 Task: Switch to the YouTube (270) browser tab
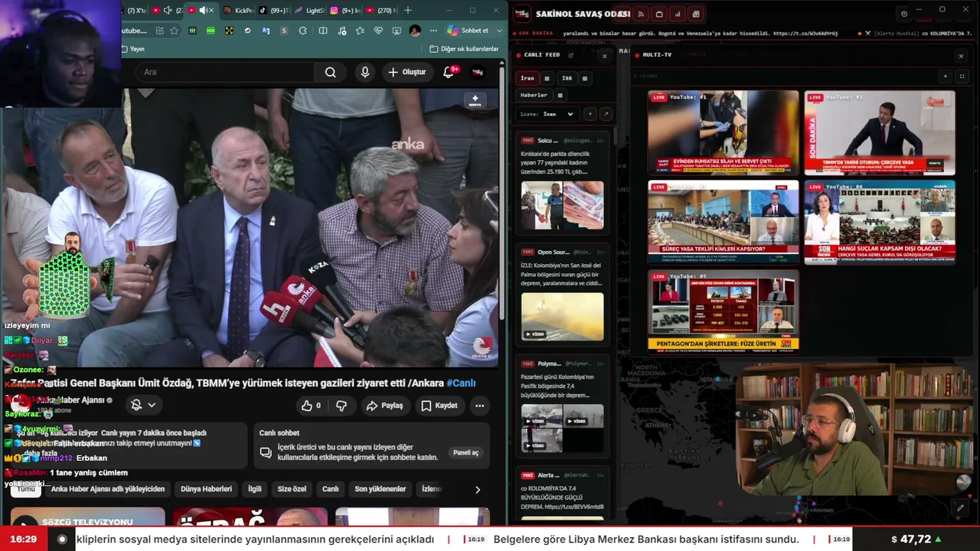pos(381,10)
